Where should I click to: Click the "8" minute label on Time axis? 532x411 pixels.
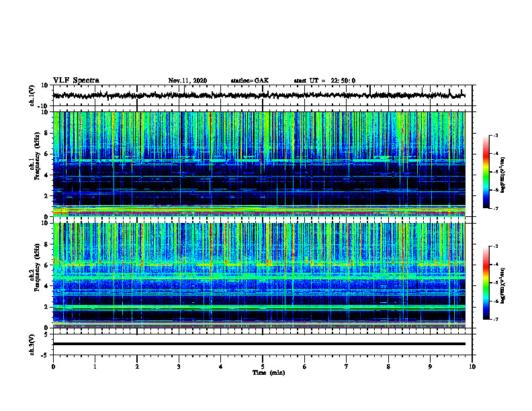(x=388, y=367)
